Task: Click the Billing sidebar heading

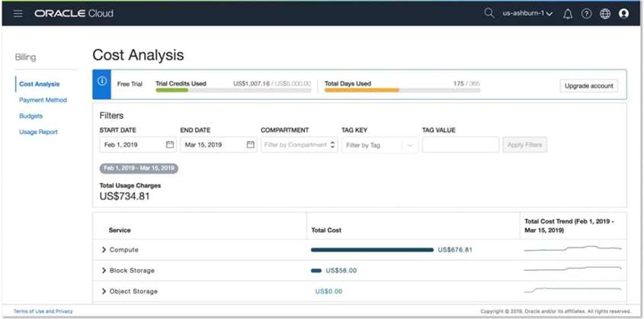Action: pyautogui.click(x=25, y=57)
